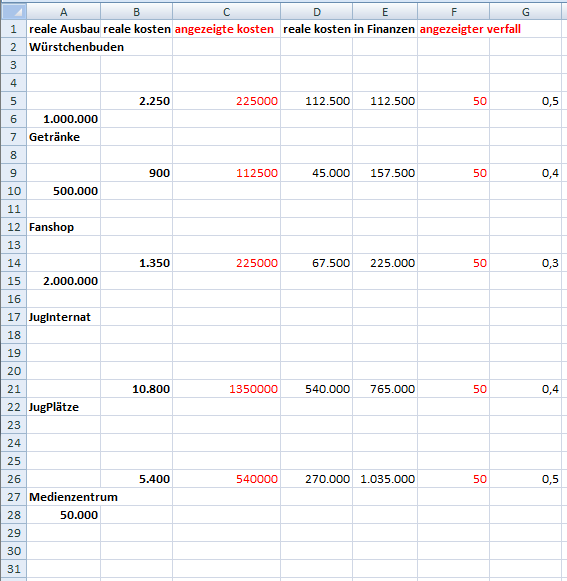The image size is (567, 581).
Task: Select column E header
Action: coord(385,12)
